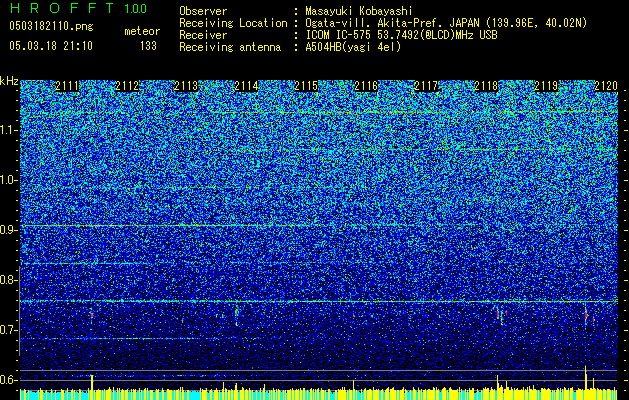Viewport: 629px width, 400px height.
Task: Click the HROFFT 1.0.0 title text
Action: pyautogui.click(x=79, y=8)
